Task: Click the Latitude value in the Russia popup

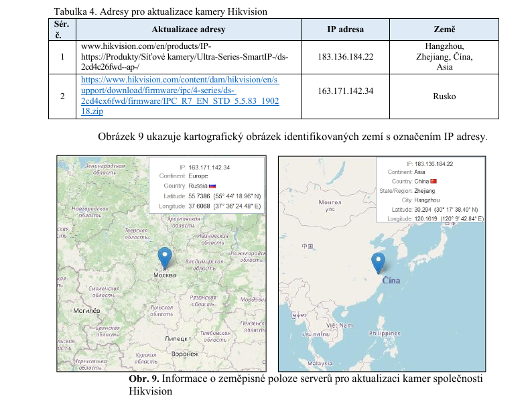Action: pos(213,196)
